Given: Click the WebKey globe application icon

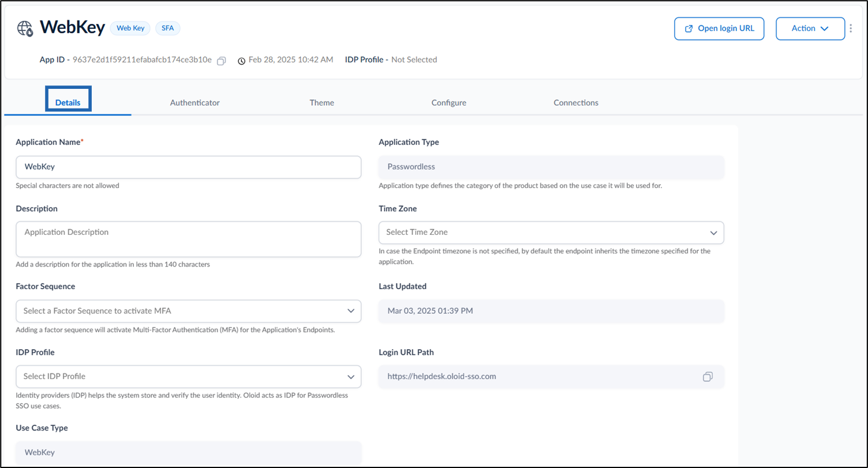Looking at the screenshot, I should pyautogui.click(x=25, y=28).
